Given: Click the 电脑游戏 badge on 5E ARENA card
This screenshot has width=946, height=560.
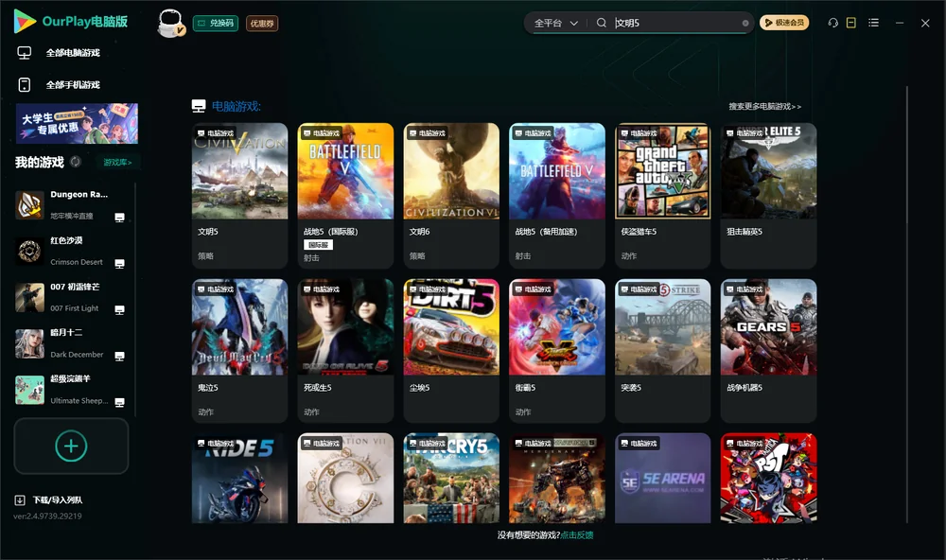Looking at the screenshot, I should 639,444.
